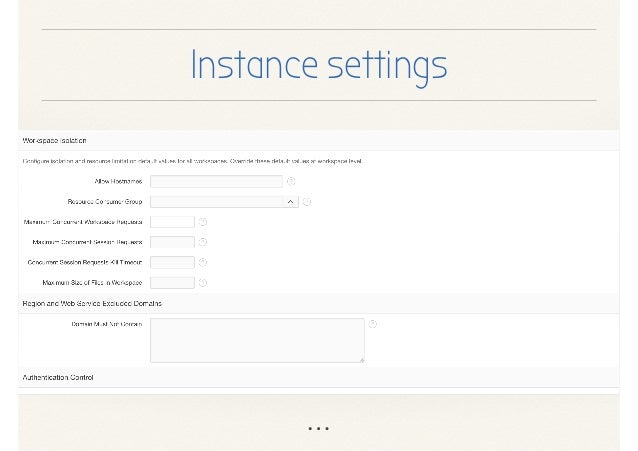The image size is (638, 451).
Task: Show help for Maximum Concurrent Workspace Requests
Action: click(x=203, y=222)
